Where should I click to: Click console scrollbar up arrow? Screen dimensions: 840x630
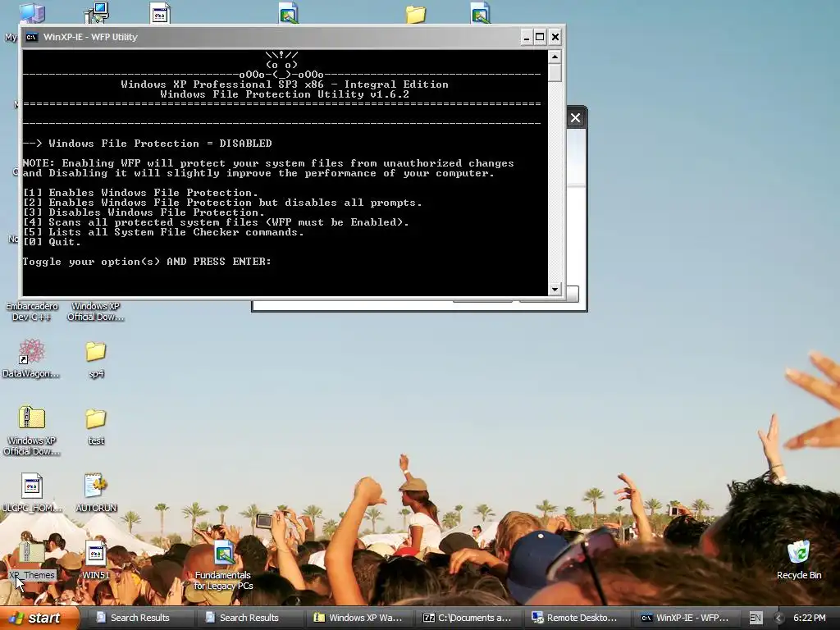point(555,57)
